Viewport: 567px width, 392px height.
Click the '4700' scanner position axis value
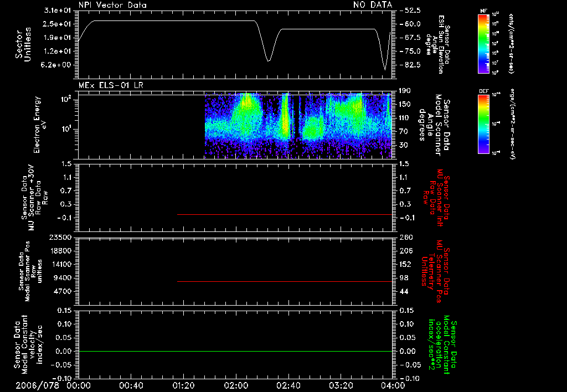click(x=62, y=291)
